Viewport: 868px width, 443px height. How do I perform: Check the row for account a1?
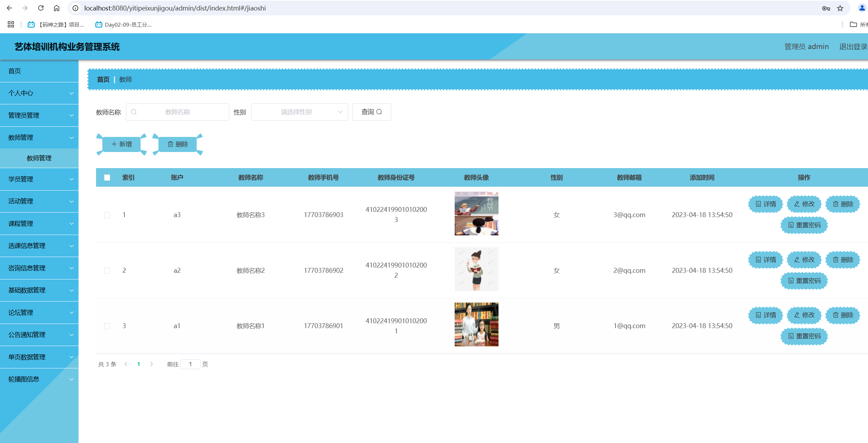(x=107, y=326)
